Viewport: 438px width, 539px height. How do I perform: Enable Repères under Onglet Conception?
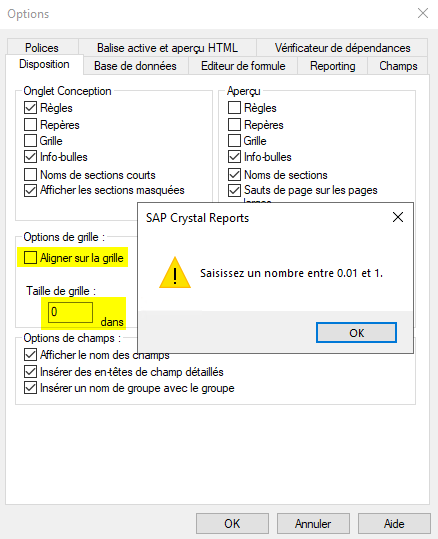pos(30,124)
